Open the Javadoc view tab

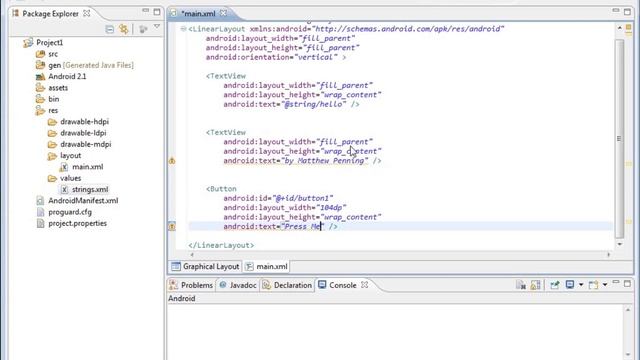point(238,285)
